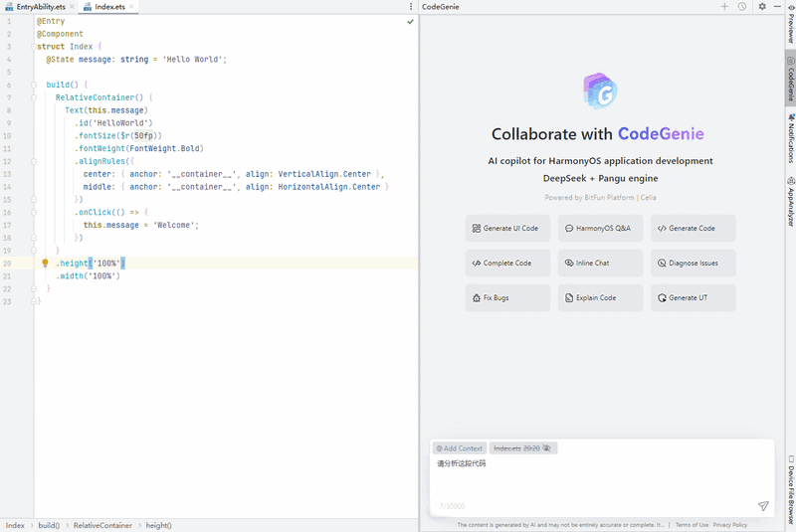Click the send message paper plane icon

click(763, 506)
